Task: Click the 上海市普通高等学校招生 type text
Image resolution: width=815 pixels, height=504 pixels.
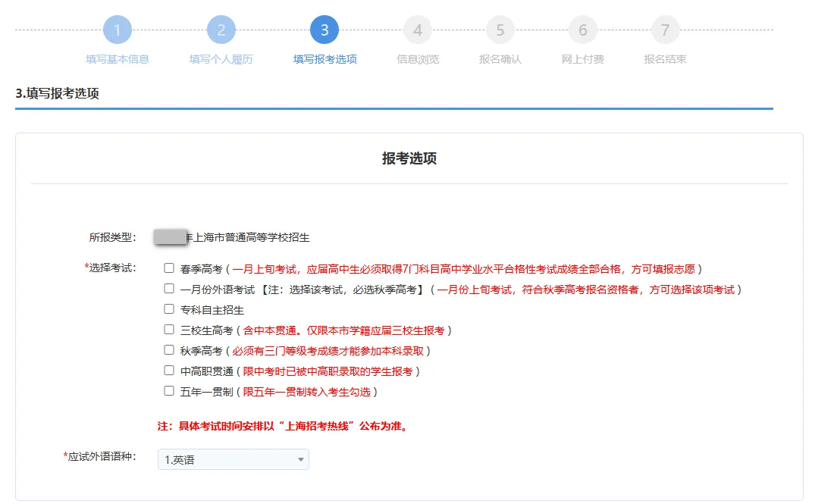Action: click(251, 237)
